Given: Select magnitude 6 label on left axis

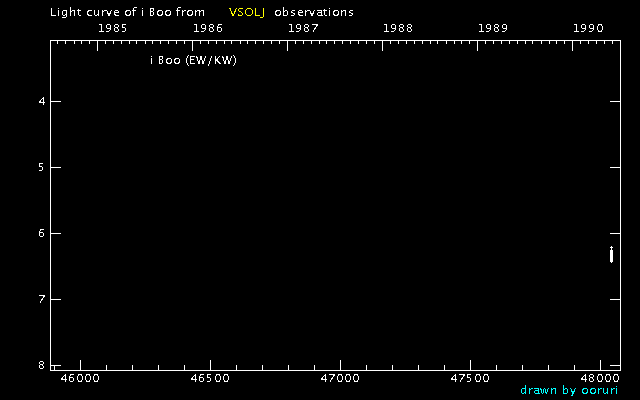Looking at the screenshot, I should click(41, 234).
